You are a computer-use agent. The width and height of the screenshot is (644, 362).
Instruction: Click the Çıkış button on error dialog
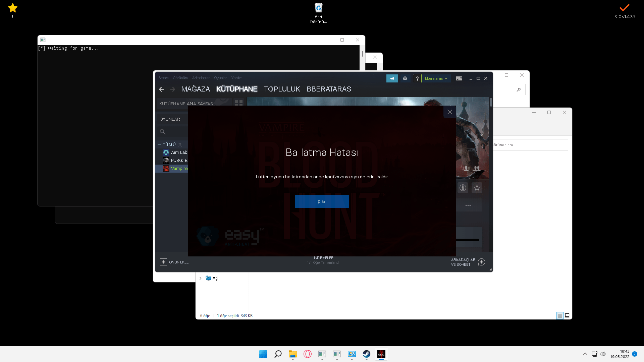(322, 201)
